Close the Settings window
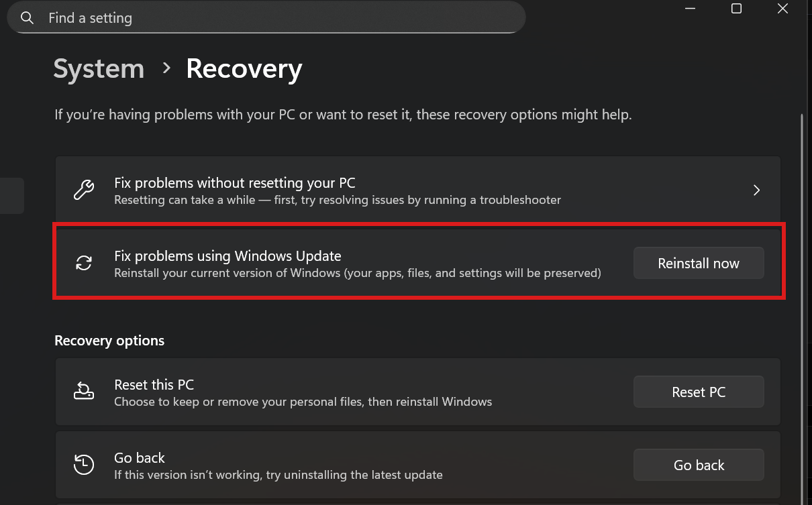Viewport: 812px width, 505px height. (x=782, y=9)
